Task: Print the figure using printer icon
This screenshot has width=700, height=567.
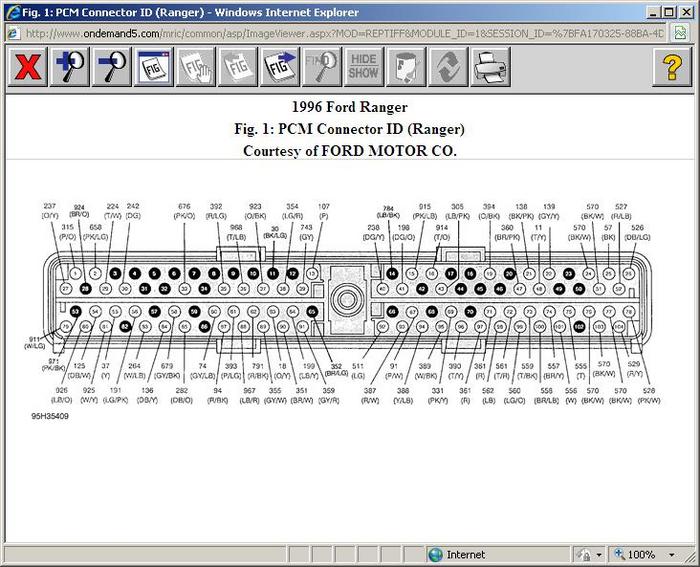Action: pyautogui.click(x=491, y=67)
